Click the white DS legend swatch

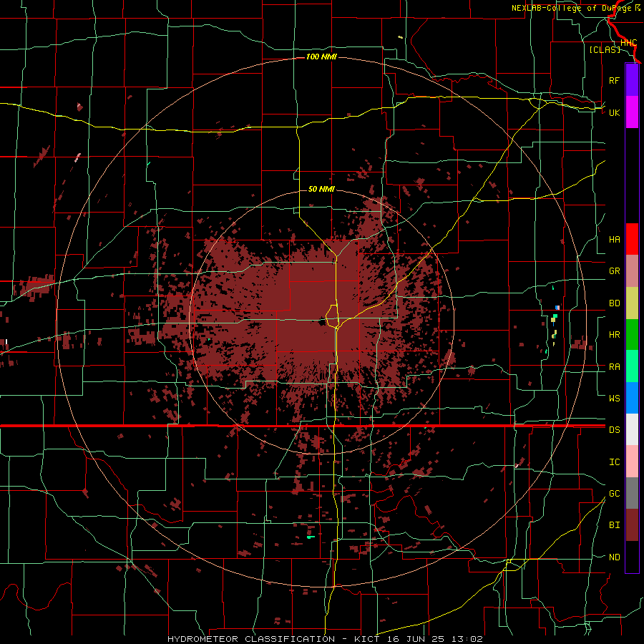coord(632,429)
